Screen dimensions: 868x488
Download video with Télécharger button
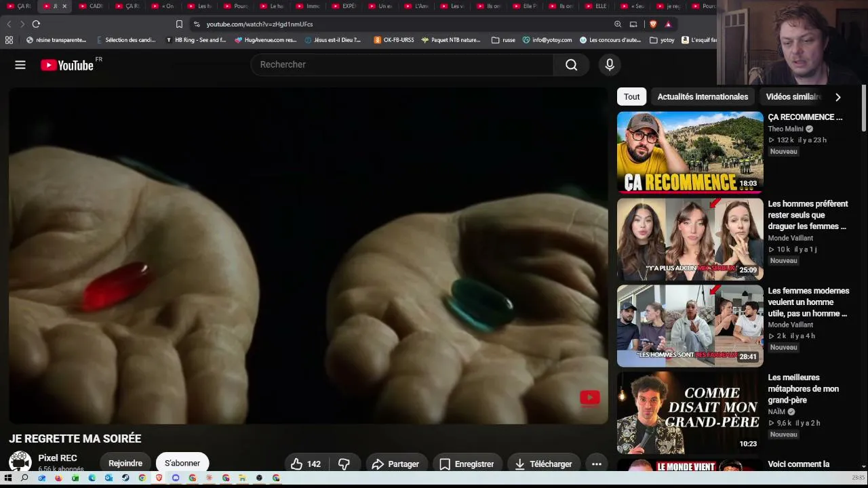(x=544, y=464)
